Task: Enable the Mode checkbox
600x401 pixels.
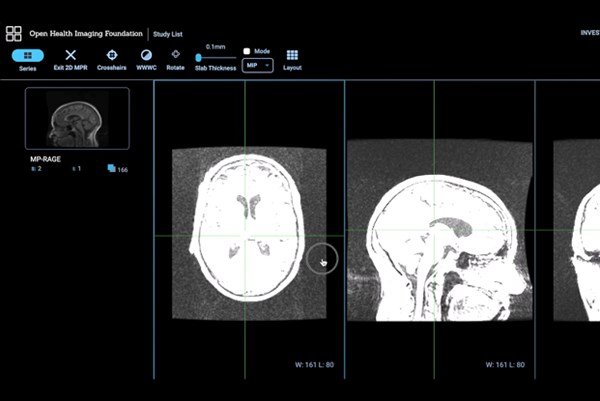Action: (247, 50)
